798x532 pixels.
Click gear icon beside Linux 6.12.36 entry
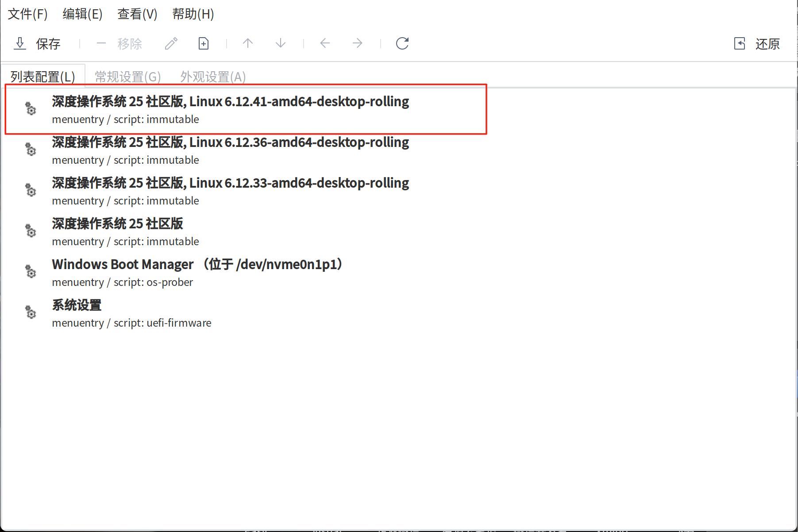(30, 149)
